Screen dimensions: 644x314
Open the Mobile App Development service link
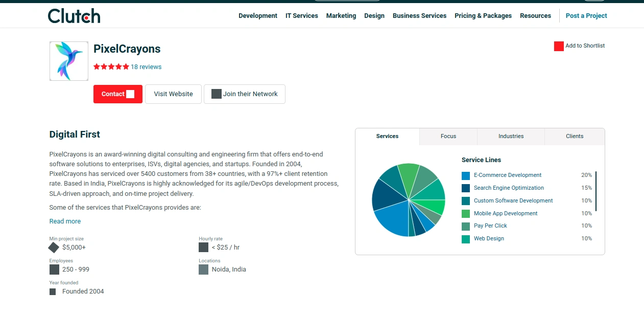tap(506, 214)
